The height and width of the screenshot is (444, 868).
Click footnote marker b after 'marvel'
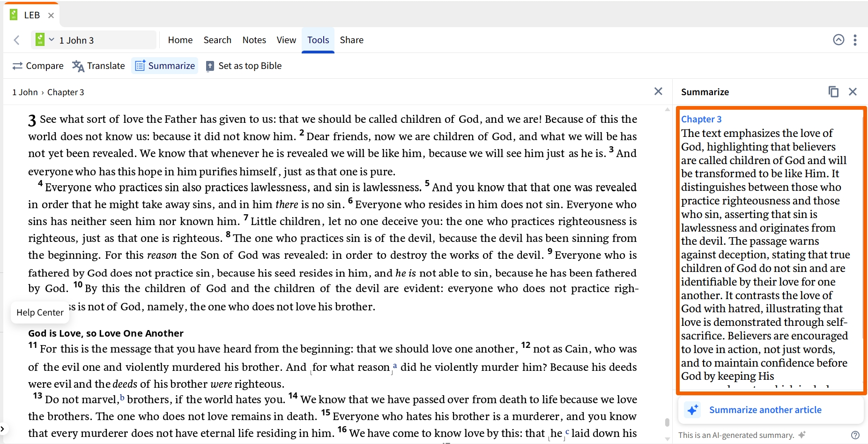(122, 398)
